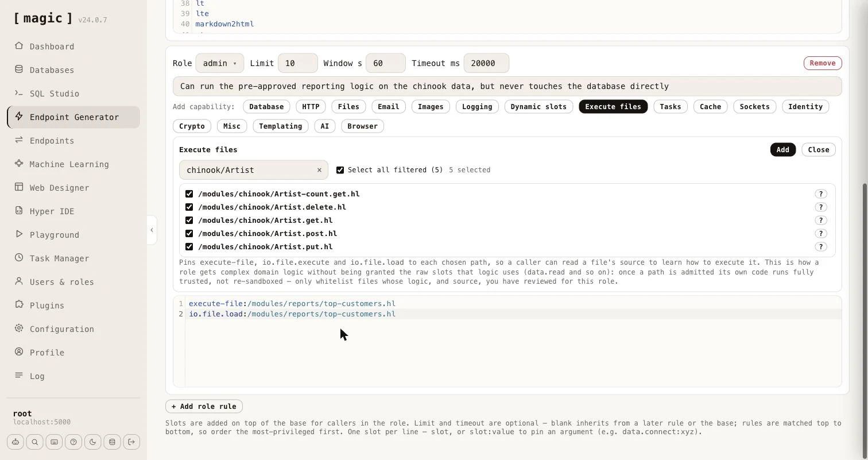This screenshot has height=460, width=868.
Task: Uncheck Artist.put.hl file checkbox
Action: click(x=189, y=247)
